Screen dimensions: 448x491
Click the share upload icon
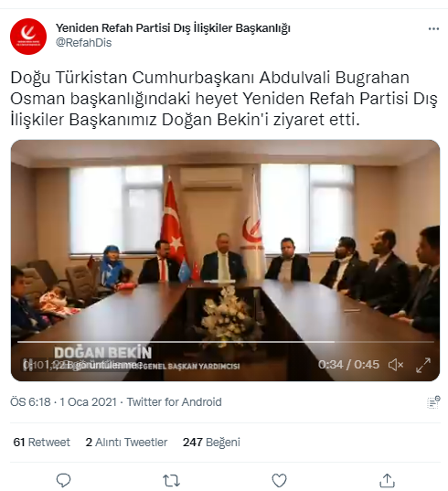pos(387,480)
